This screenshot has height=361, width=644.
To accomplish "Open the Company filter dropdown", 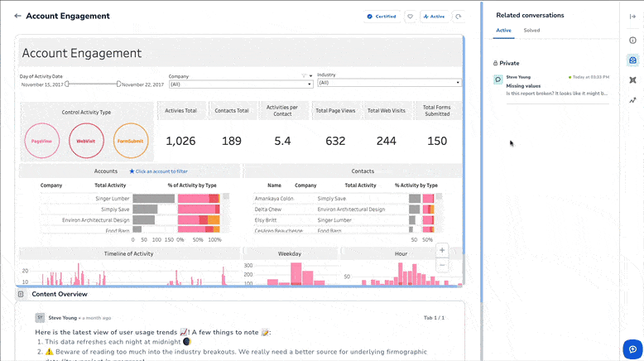I will [240, 84].
